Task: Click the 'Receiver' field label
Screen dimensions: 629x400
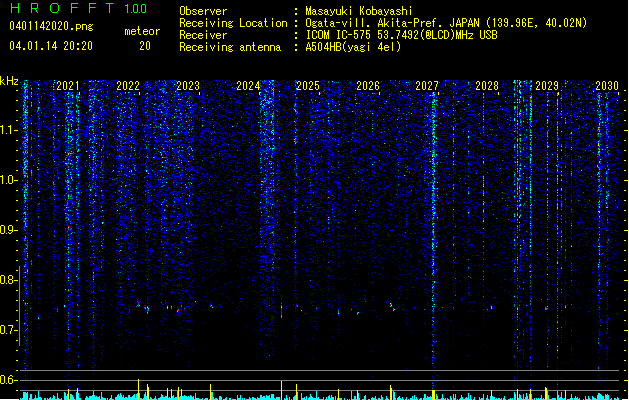Action: pos(203,35)
